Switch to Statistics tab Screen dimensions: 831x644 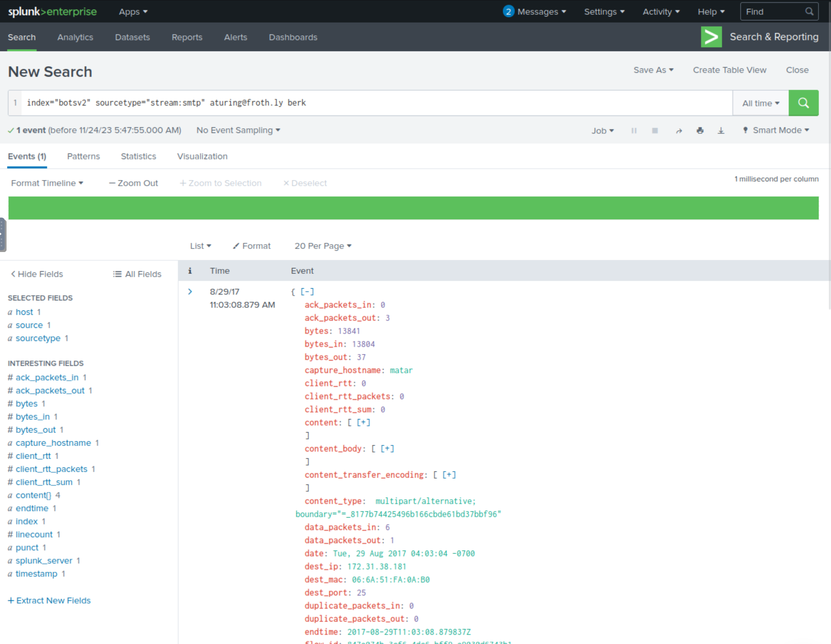pyautogui.click(x=138, y=157)
